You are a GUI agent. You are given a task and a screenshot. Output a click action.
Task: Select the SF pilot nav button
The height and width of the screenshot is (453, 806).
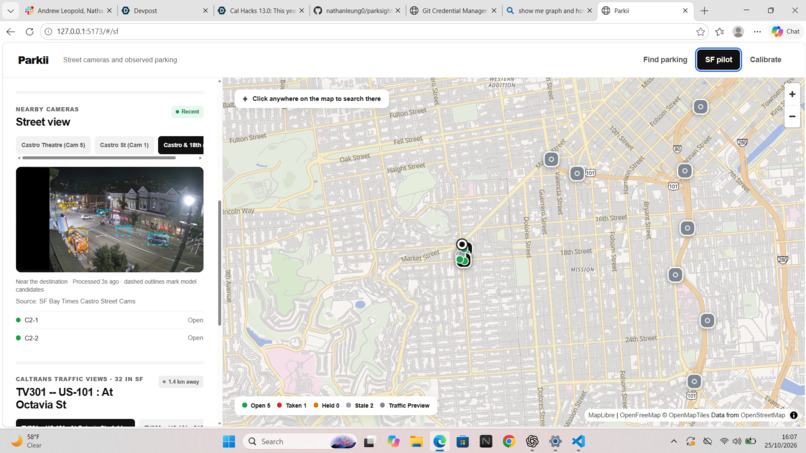(718, 60)
